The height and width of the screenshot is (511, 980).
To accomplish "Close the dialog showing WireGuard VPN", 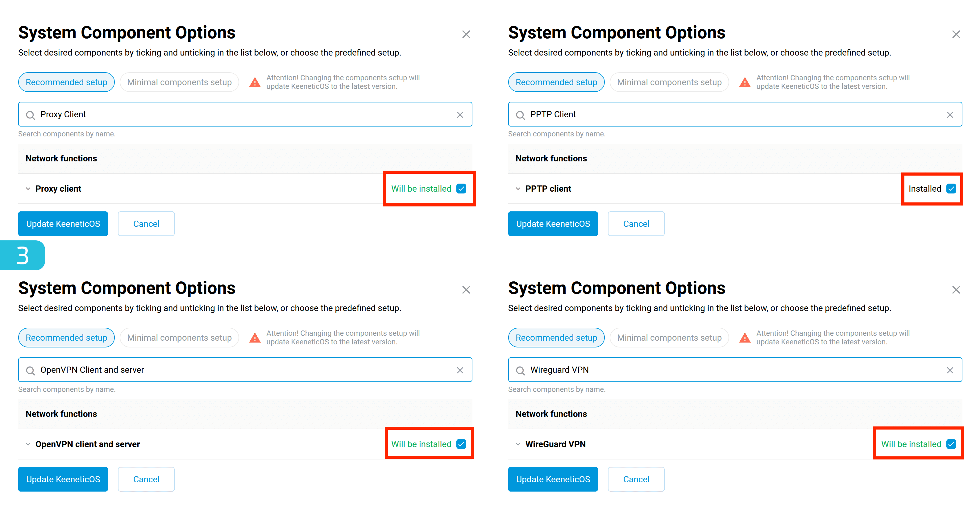I will coord(956,290).
